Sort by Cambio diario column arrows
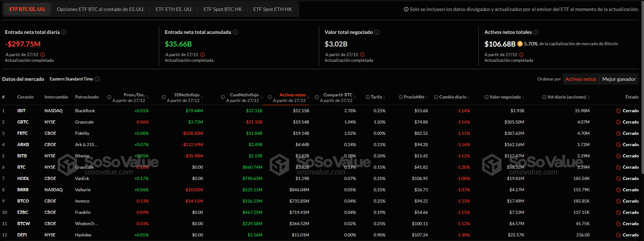Image resolution: width=644 pixels, height=241 pixels. pos(469,97)
